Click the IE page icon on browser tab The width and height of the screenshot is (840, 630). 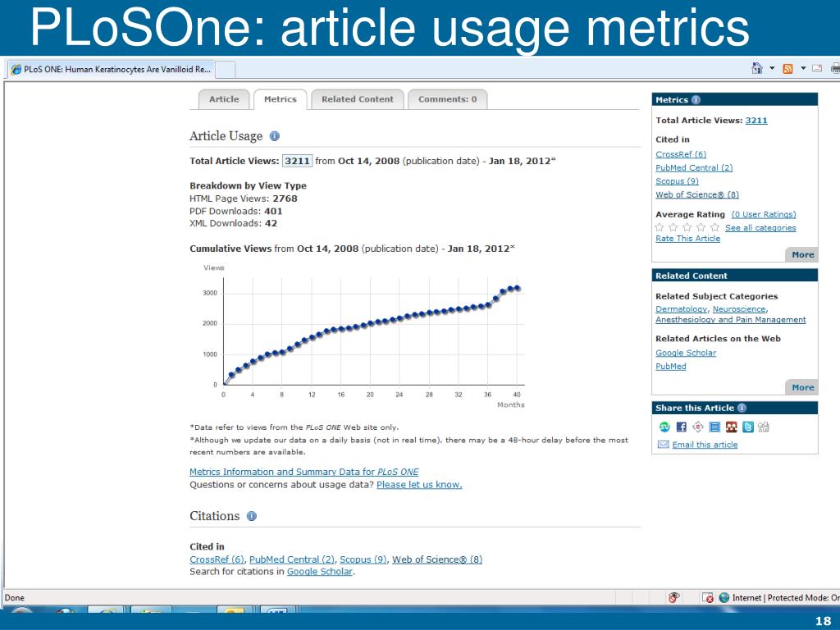point(16,69)
